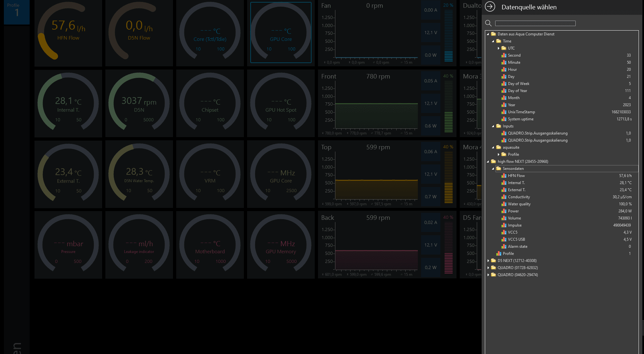
Task: Collapse the high flow NEXT (28455-20968) node
Action: tap(488, 162)
